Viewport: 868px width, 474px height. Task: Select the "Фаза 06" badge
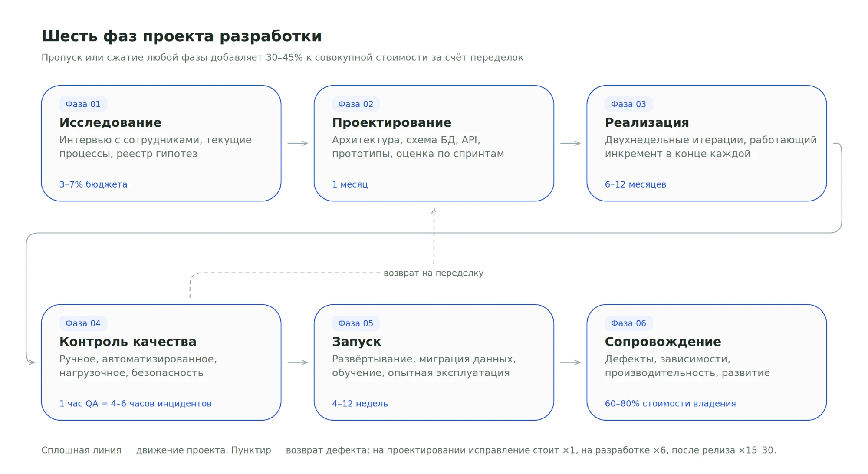[x=629, y=323]
